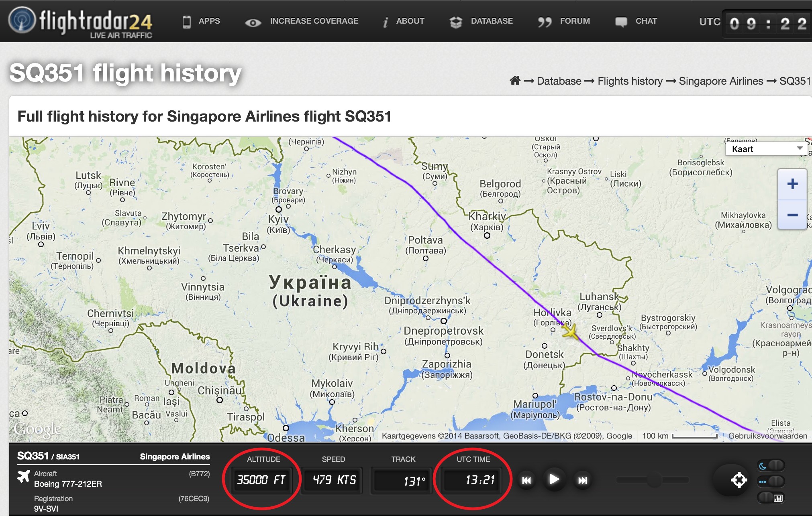Viewport: 812px width, 516px height.
Task: Click the 35000 FT altitude readout
Action: coord(261,480)
